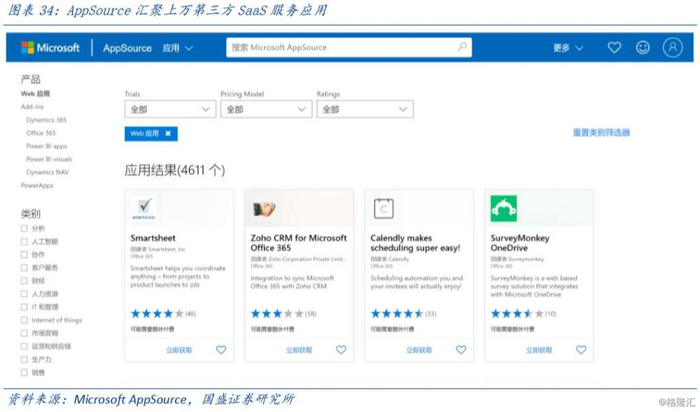Image resolution: width=700 pixels, height=412 pixels.
Task: Select Dynamics NAV product filter
Action: (x=47, y=172)
